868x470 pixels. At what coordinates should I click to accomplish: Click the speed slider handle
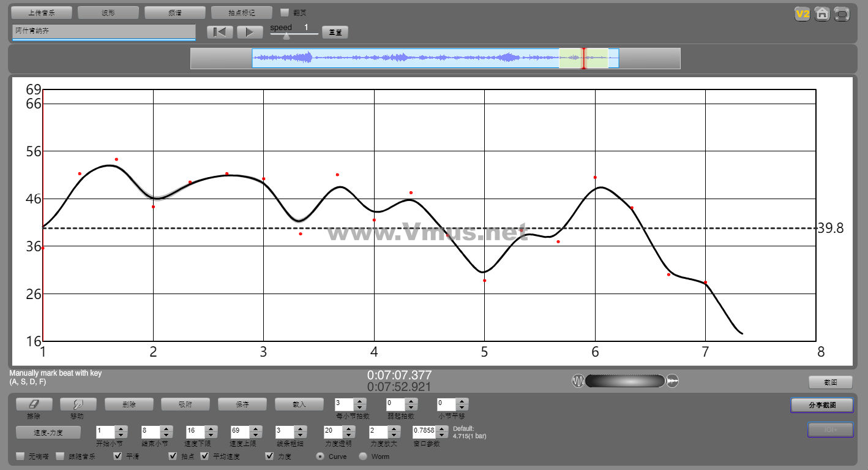pyautogui.click(x=286, y=36)
